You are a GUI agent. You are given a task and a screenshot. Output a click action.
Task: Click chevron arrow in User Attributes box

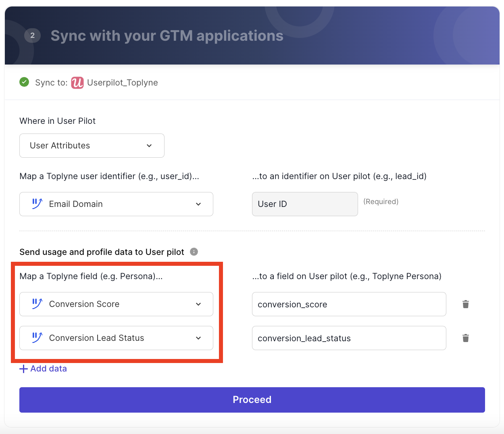(x=149, y=146)
